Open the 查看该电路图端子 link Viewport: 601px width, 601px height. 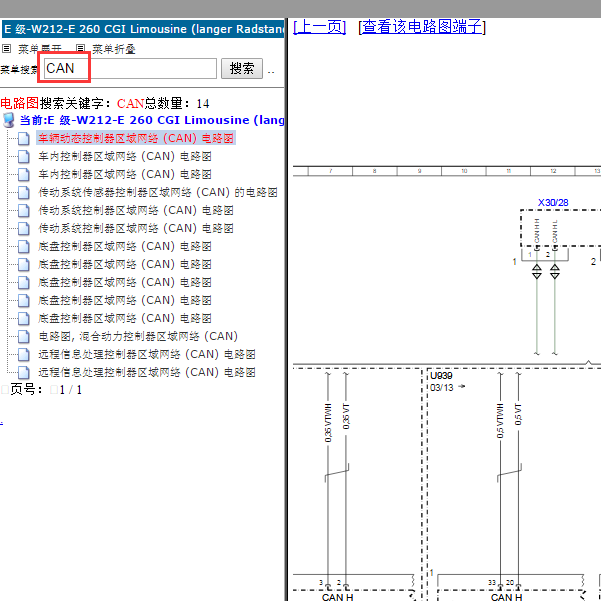(422, 27)
